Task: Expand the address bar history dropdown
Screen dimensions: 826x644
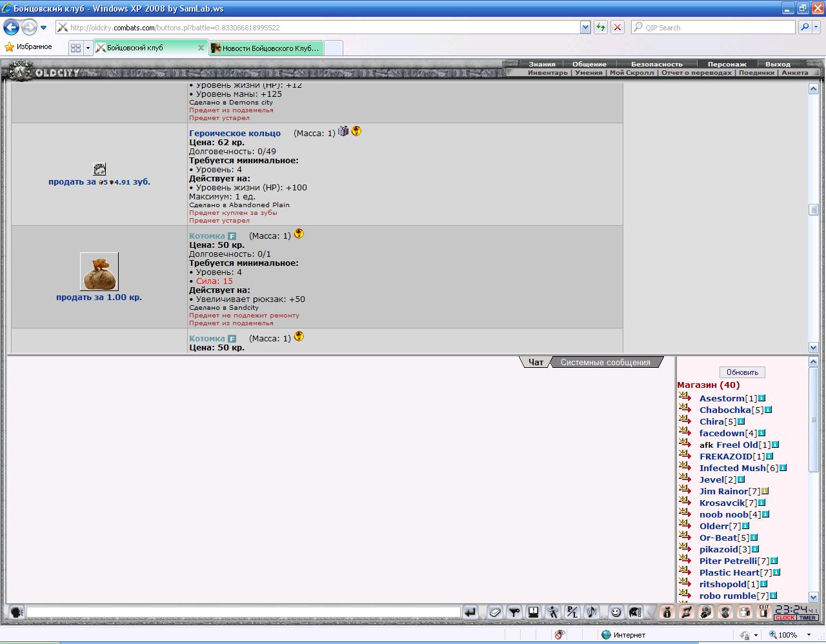Action: coord(585,27)
